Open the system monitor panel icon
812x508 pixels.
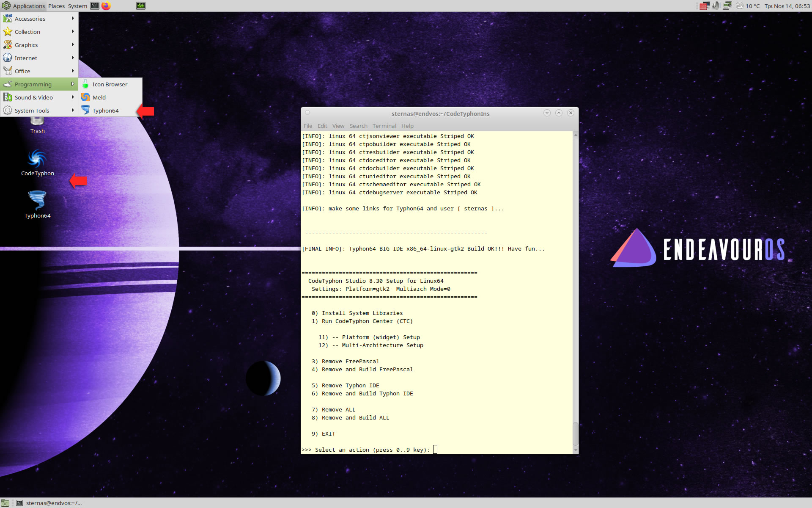(141, 6)
